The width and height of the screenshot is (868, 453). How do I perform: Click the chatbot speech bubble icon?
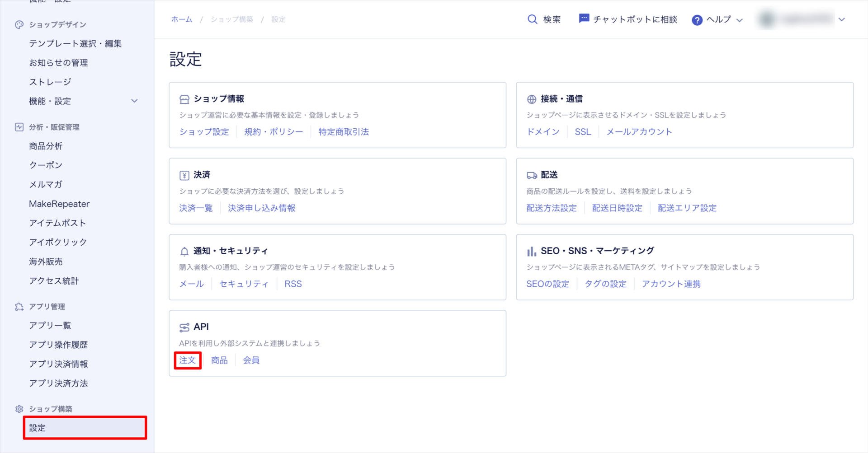tap(584, 19)
